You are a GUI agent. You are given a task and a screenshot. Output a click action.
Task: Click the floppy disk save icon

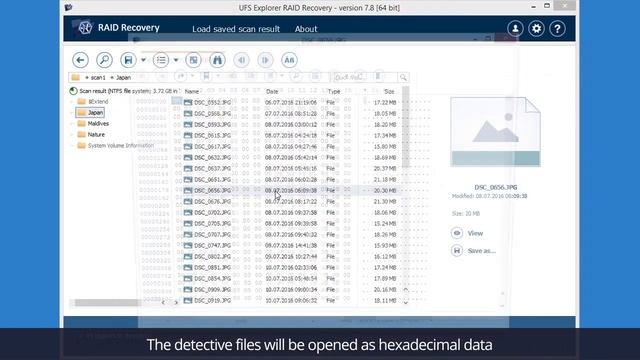(128, 60)
